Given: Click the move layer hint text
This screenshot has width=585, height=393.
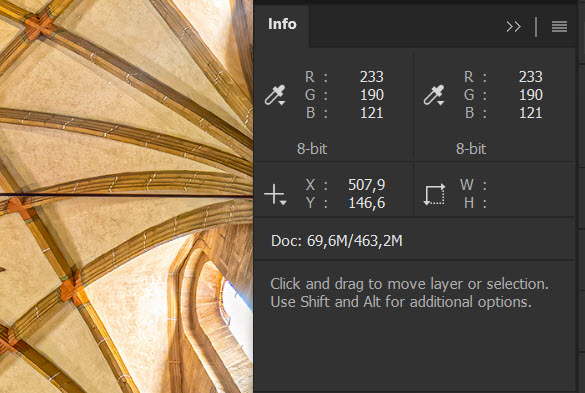Looking at the screenshot, I should tap(409, 293).
